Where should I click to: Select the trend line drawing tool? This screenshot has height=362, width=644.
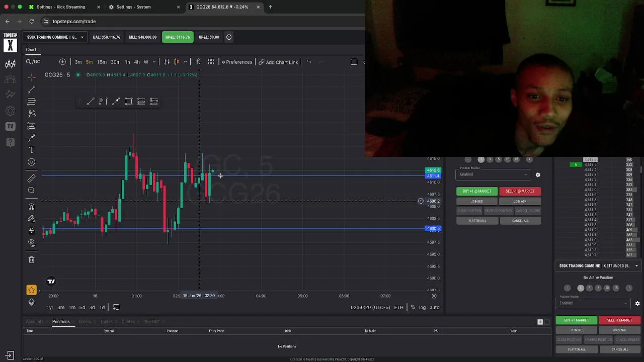click(x=31, y=89)
